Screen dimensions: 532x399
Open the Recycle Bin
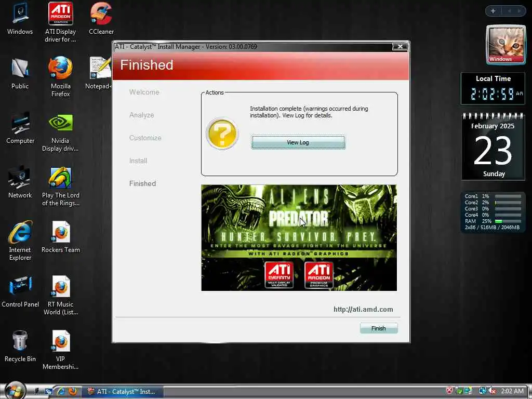20,347
